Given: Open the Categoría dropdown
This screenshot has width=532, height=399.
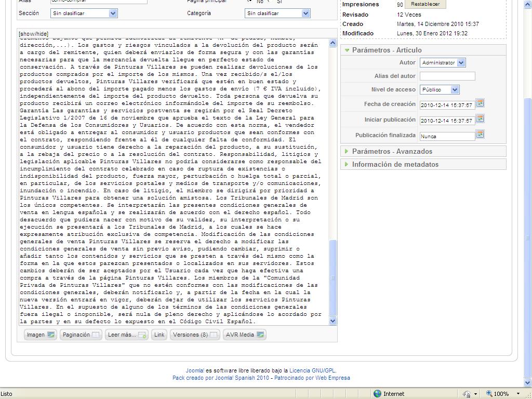Looking at the screenshot, I should point(277,13).
